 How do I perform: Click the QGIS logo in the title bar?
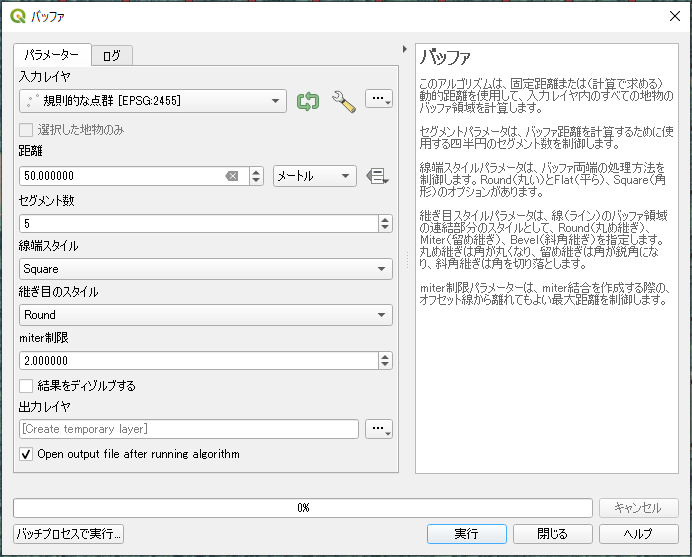point(18,16)
